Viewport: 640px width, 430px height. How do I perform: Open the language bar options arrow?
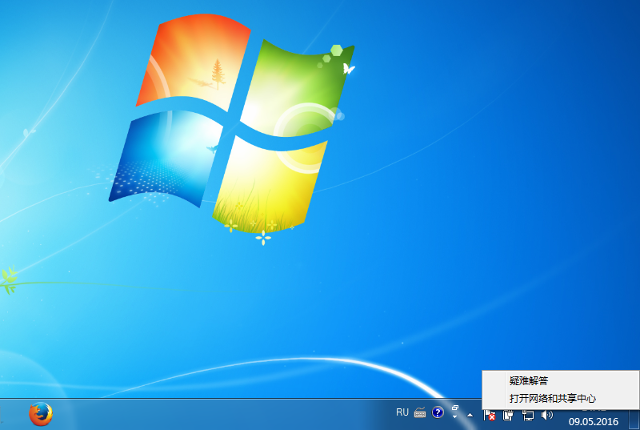pyautogui.click(x=455, y=417)
